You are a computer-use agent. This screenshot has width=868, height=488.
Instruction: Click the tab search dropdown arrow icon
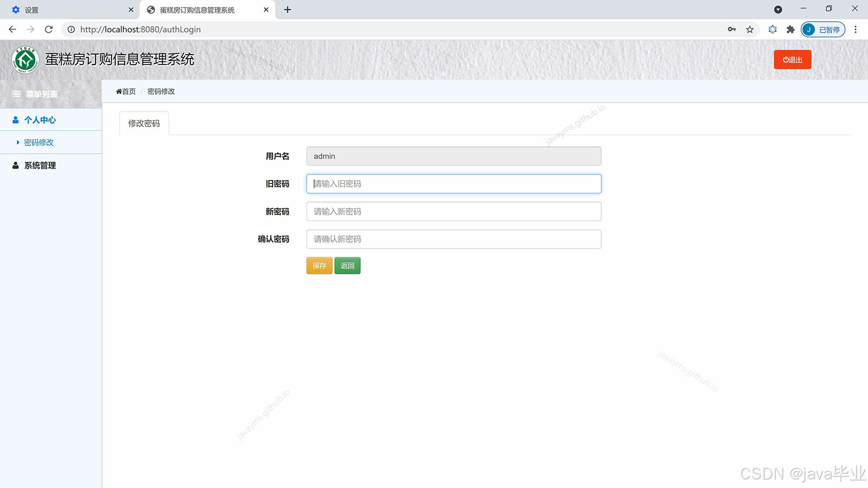[x=778, y=9]
